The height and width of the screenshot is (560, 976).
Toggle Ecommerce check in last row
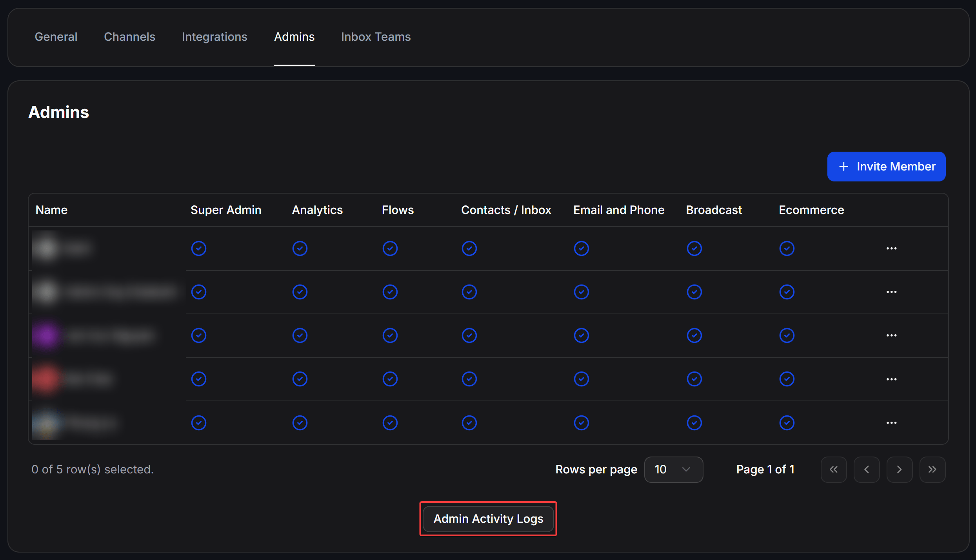[x=787, y=423]
